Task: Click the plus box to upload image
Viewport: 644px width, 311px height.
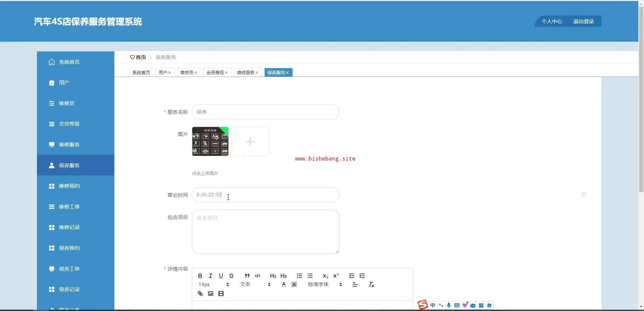Action: click(x=250, y=141)
